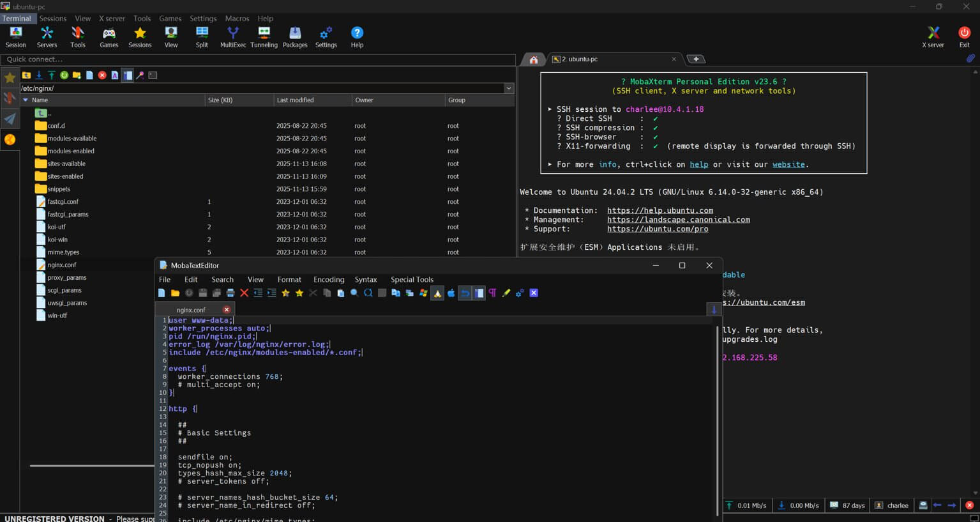
Task: Toggle word wrap arrow button in editor toolbar
Action: [x=465, y=293]
